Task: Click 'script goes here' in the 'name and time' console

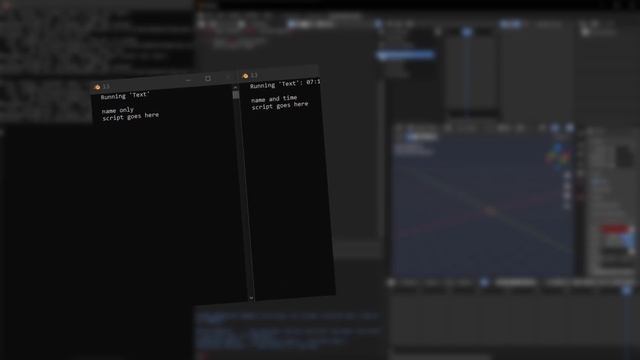Action: (280, 106)
